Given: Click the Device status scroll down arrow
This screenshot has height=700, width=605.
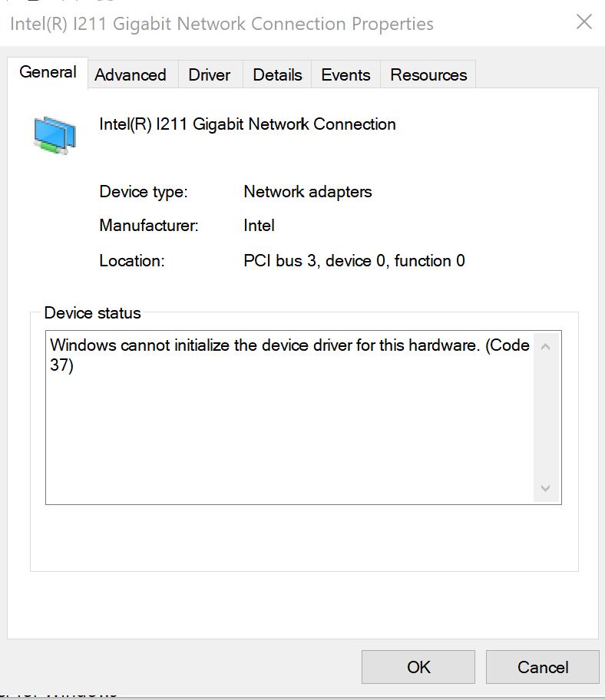Looking at the screenshot, I should (x=545, y=488).
